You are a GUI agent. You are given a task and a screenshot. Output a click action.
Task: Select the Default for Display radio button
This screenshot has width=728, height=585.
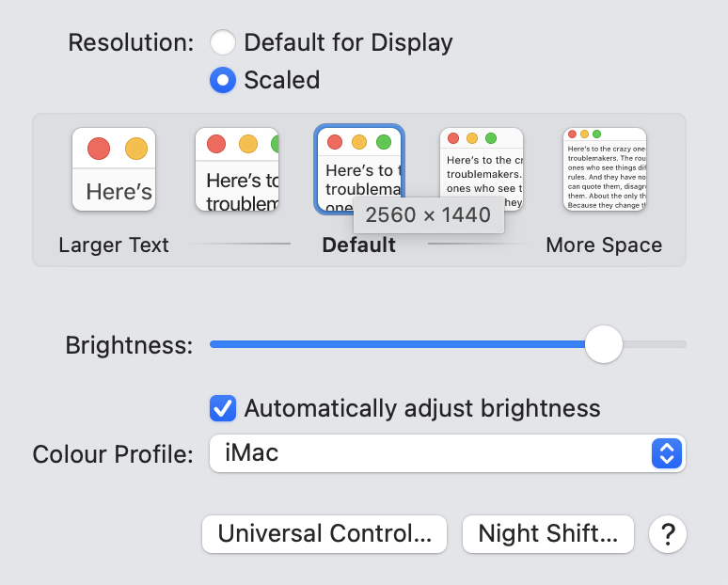click(223, 42)
